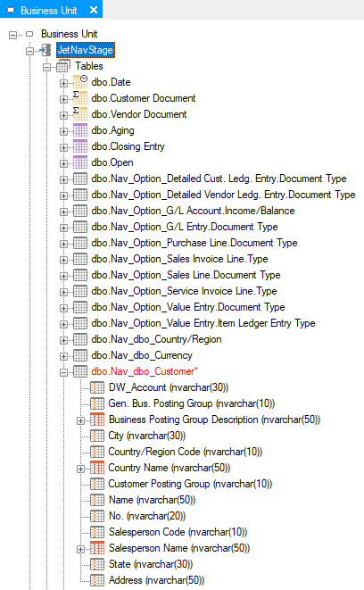
Task: Close the Business Unit tab
Action: point(94,10)
